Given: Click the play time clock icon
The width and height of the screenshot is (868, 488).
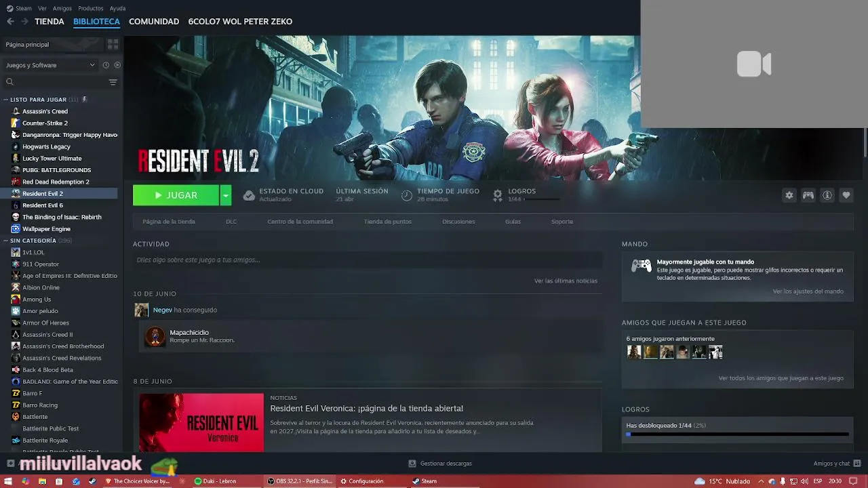Looking at the screenshot, I should point(406,195).
